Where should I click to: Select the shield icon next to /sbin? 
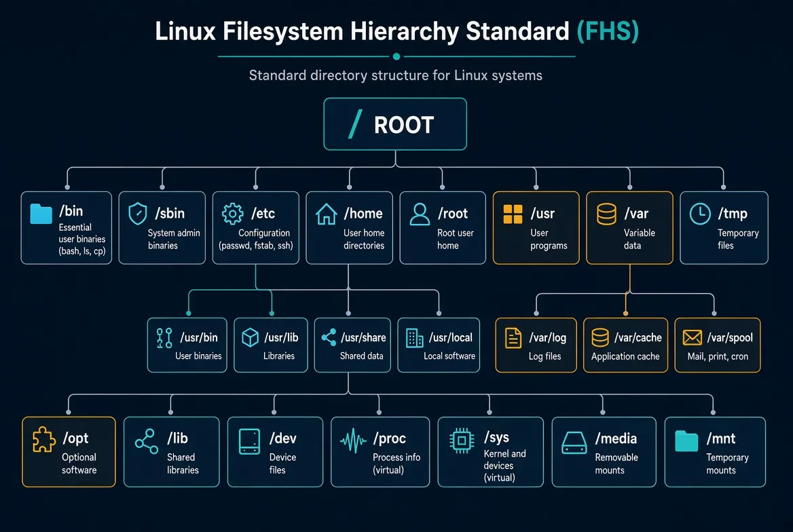[x=138, y=213]
